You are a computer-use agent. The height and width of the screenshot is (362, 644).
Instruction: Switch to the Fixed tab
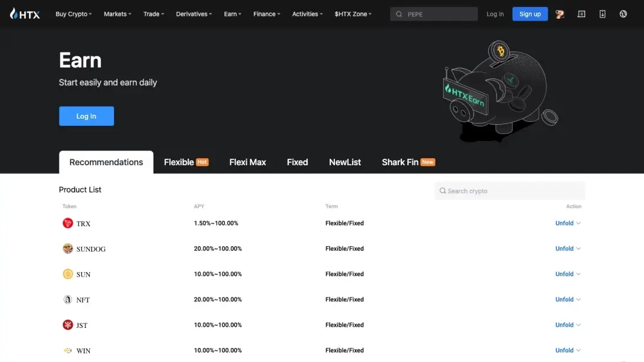pos(297,162)
